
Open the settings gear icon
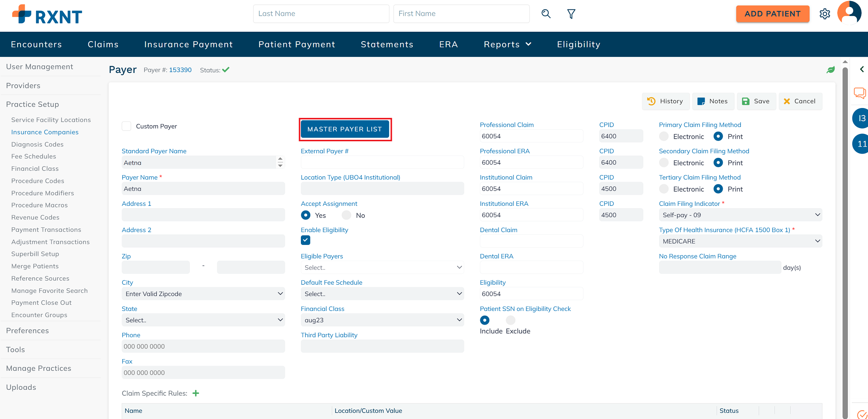[x=825, y=14]
